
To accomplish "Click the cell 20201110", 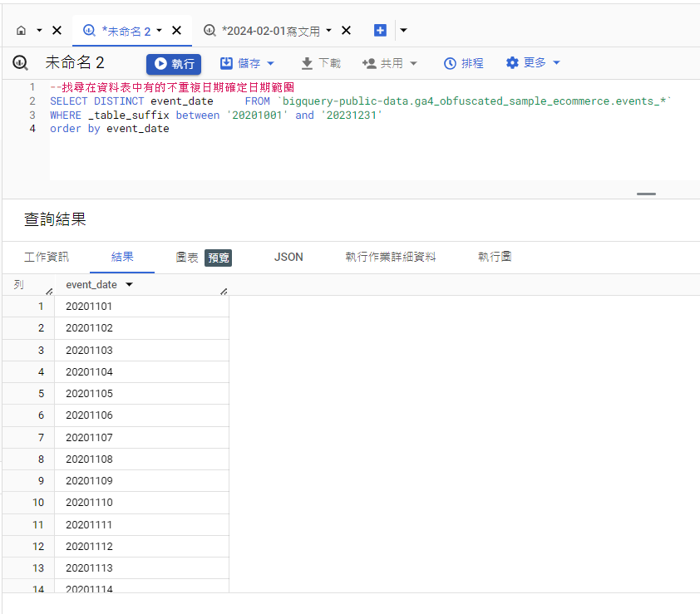I will [x=141, y=503].
